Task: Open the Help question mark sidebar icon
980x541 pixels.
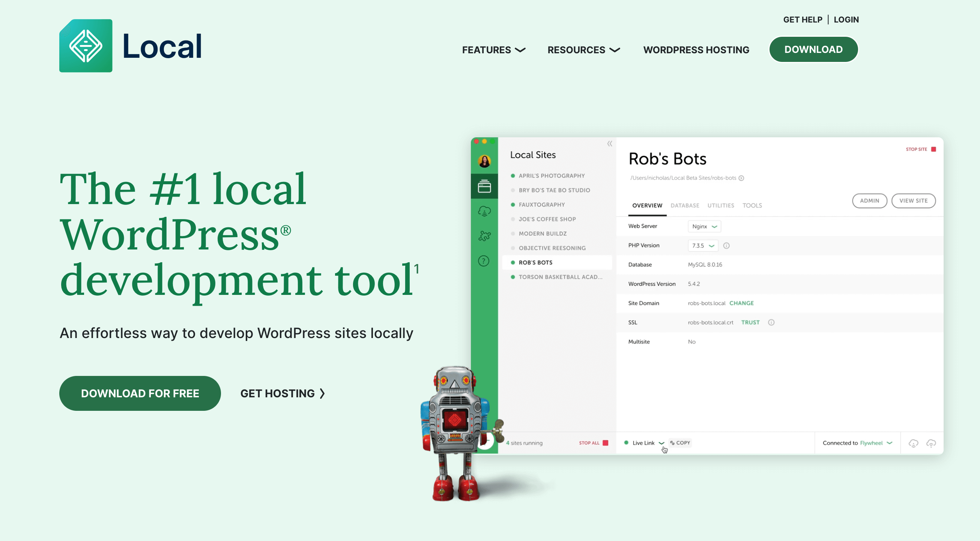Action: tap(484, 261)
